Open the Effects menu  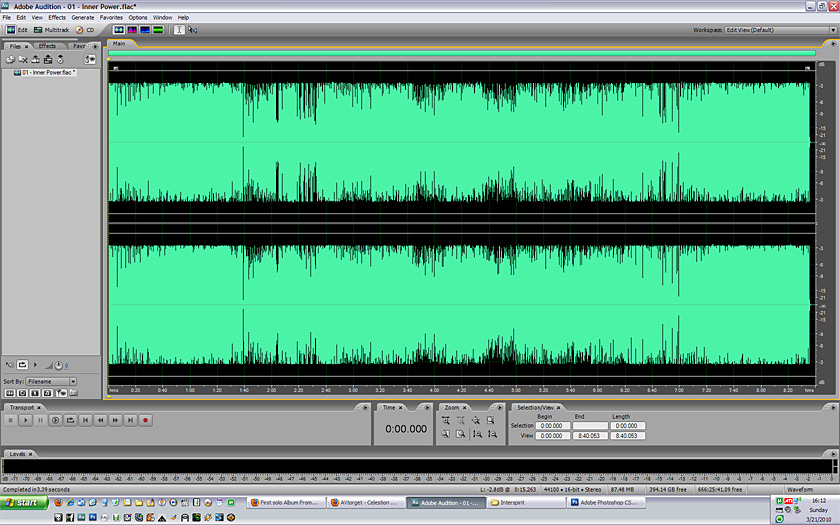point(57,17)
